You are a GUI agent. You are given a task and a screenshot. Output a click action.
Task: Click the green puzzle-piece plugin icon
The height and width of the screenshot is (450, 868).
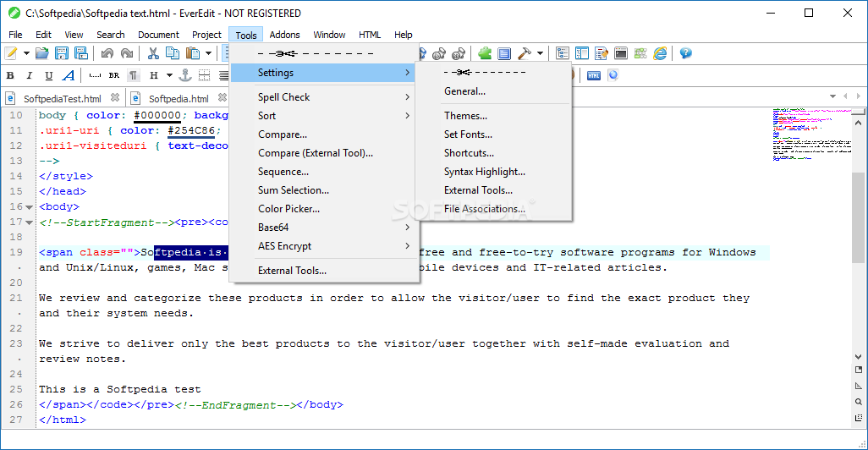485,53
